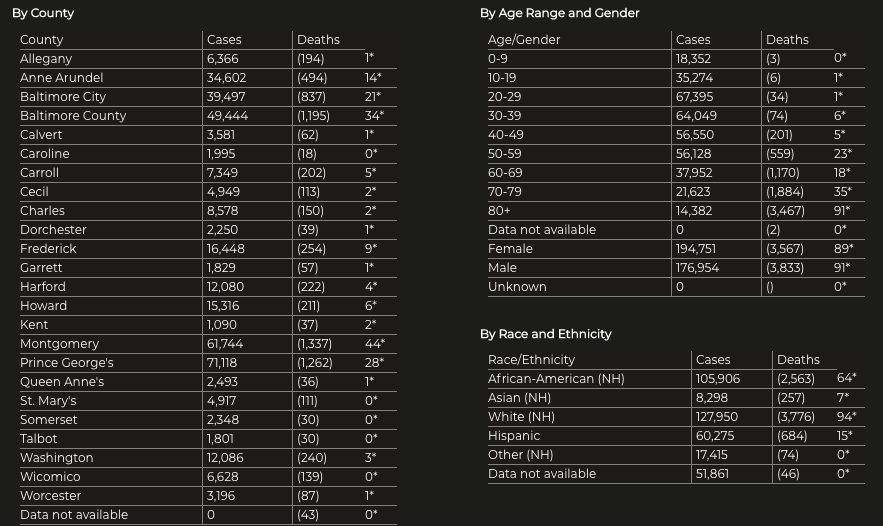Click the Baltimore County cases value 49,444

pos(227,116)
